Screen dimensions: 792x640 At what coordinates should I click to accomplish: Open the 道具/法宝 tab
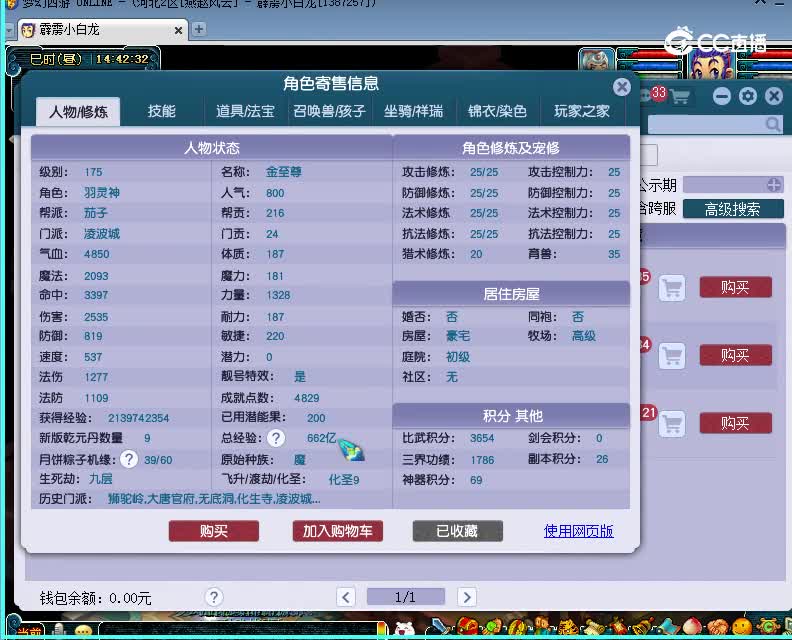click(x=245, y=112)
